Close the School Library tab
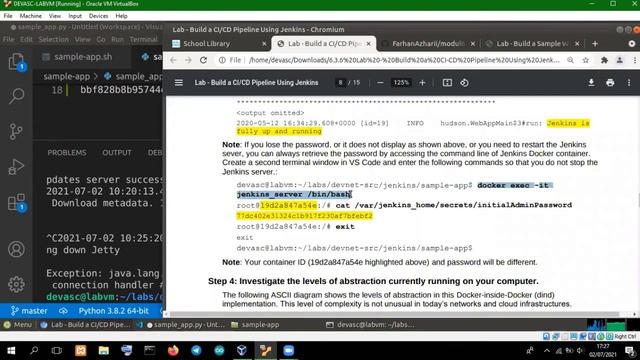The image size is (640, 360). (x=264, y=43)
